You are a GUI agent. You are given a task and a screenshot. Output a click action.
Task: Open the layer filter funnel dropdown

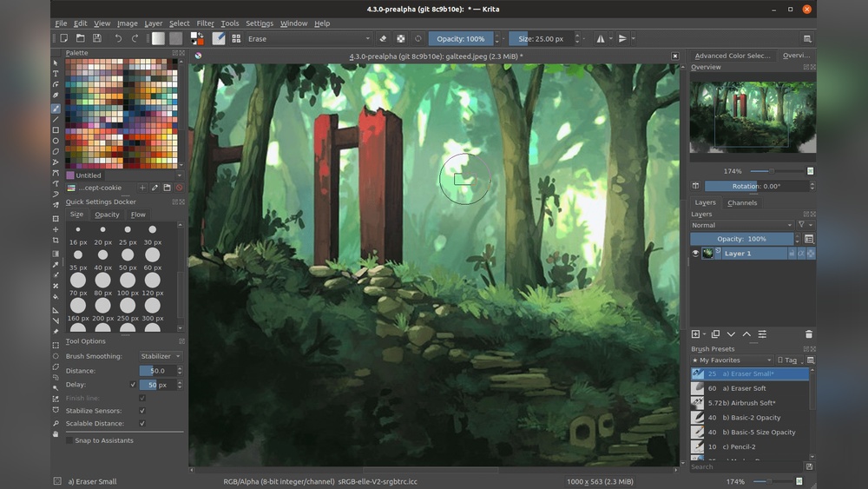point(805,225)
